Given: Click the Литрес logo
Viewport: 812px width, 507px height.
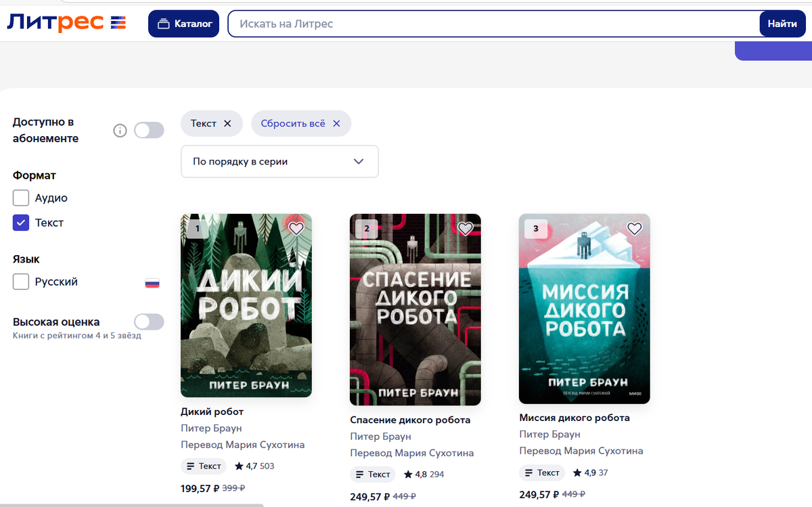Looking at the screenshot, I should tap(66, 23).
